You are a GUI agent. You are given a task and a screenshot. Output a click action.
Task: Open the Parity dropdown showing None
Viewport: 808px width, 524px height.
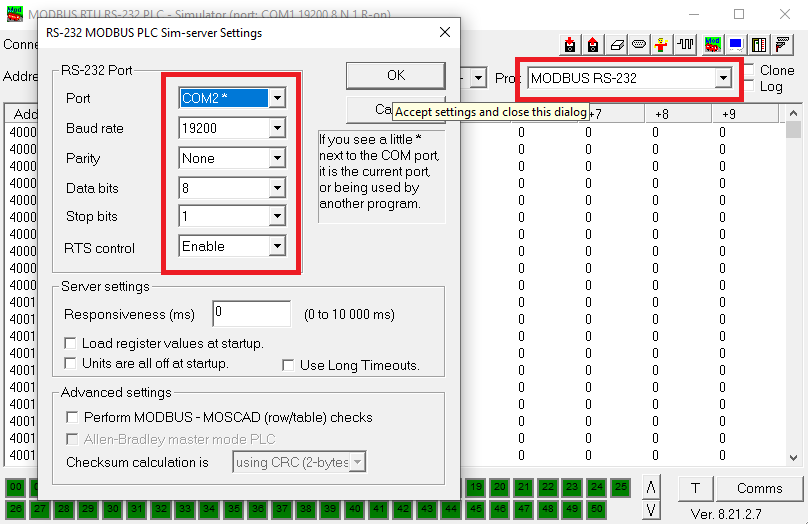click(277, 158)
